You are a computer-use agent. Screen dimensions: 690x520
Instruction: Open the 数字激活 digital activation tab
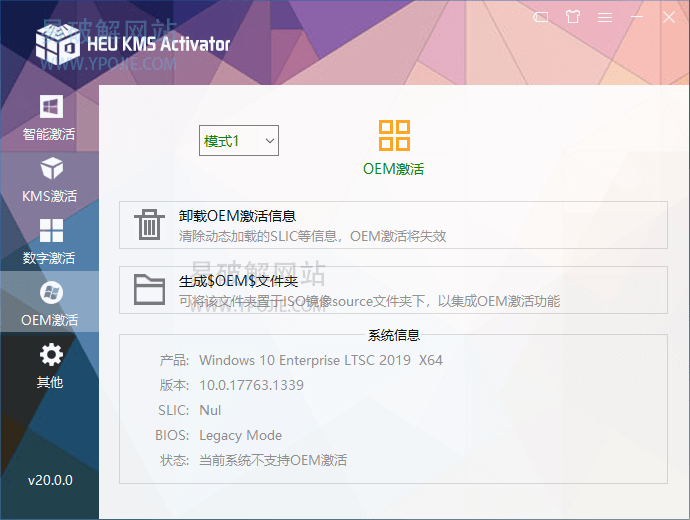click(49, 242)
